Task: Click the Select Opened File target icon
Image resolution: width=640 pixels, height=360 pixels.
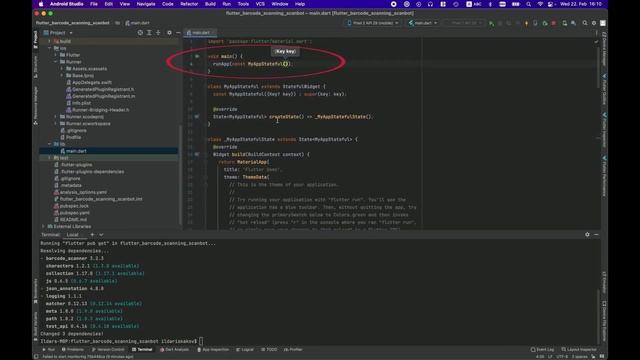Action: click(x=140, y=33)
